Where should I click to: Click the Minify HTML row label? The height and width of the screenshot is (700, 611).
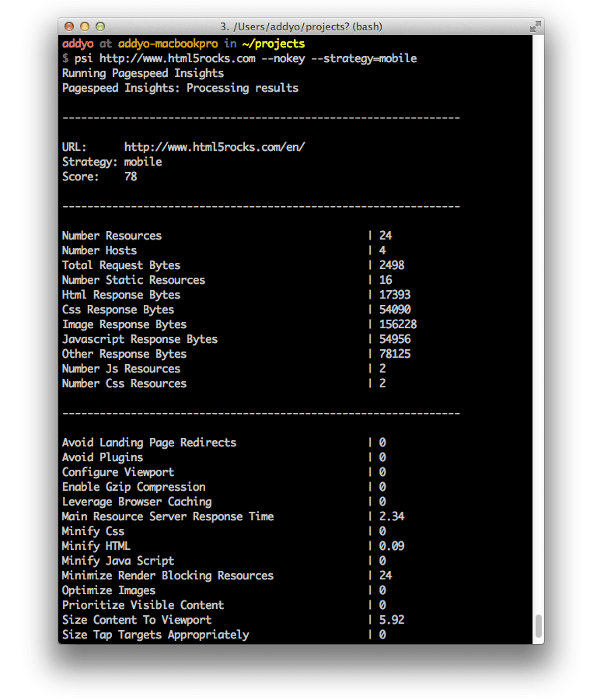(96, 546)
